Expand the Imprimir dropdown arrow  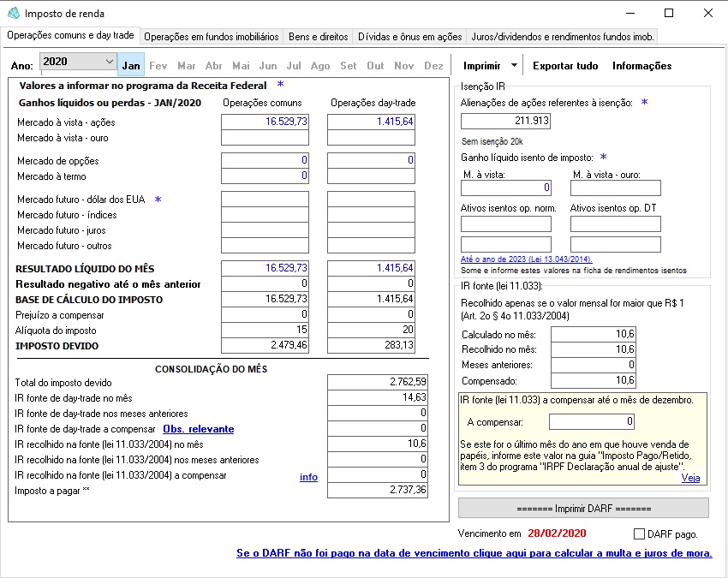coord(514,66)
